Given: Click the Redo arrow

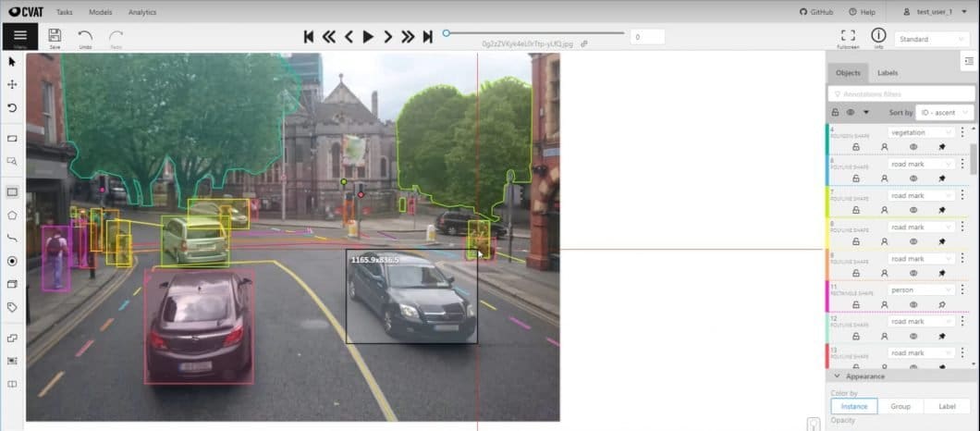Looking at the screenshot, I should click(x=116, y=38).
